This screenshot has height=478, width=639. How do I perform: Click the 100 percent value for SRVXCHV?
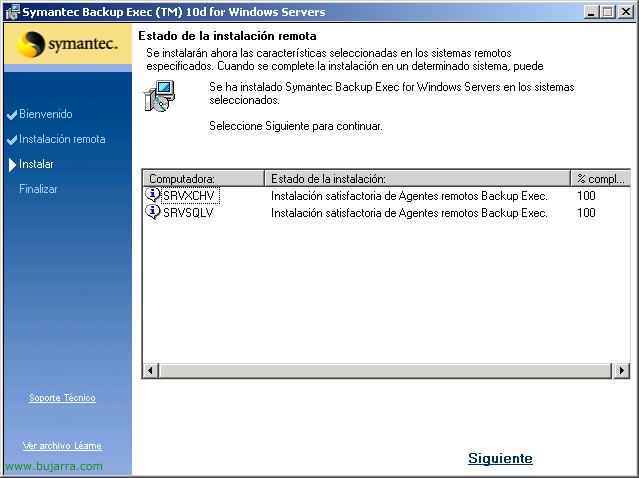586,196
